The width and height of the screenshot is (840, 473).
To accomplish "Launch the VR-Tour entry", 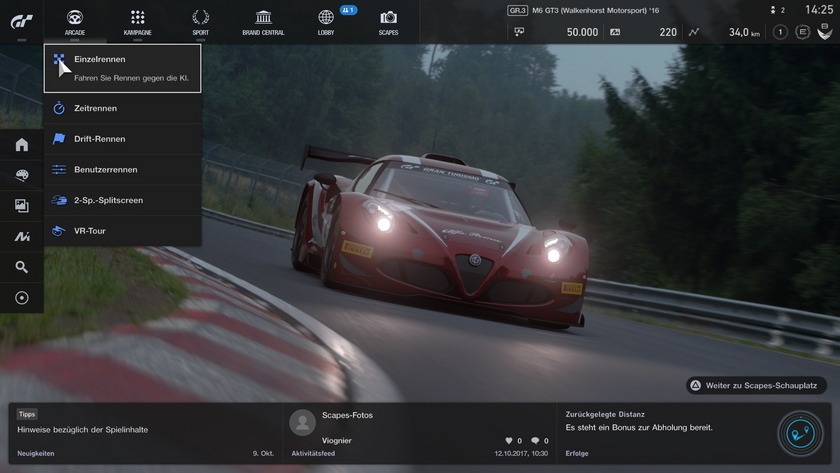I will 123,231.
